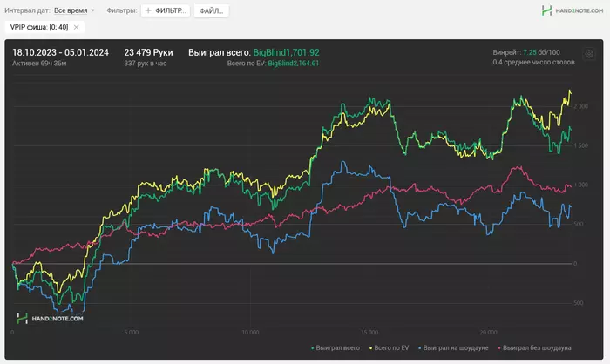Hide the Выиграл на шоудауне series
This screenshot has width=610, height=364.
pos(453,348)
